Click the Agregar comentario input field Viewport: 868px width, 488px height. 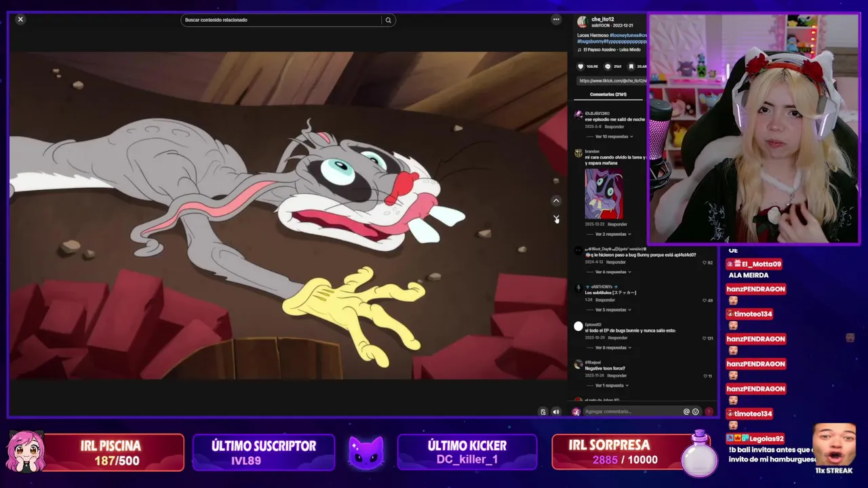pyautogui.click(x=633, y=411)
